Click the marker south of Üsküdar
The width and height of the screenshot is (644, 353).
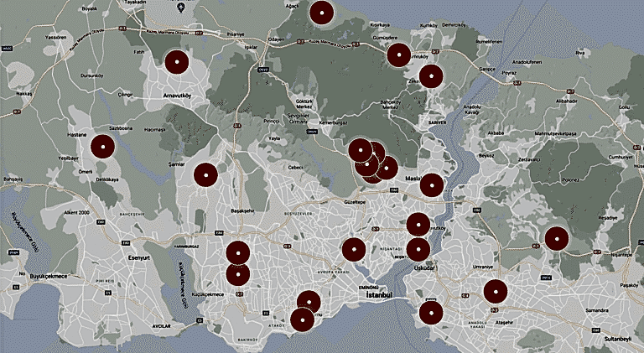pyautogui.click(x=431, y=311)
